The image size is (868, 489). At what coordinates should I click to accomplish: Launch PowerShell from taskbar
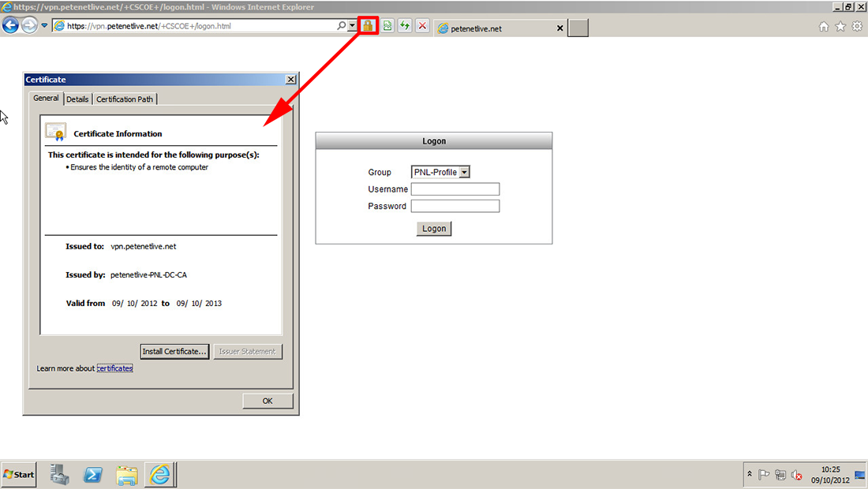coord(93,475)
